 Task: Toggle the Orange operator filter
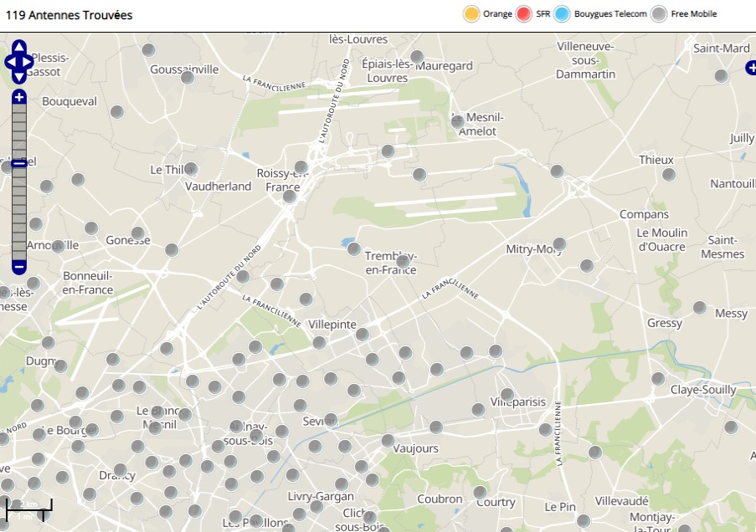point(471,14)
